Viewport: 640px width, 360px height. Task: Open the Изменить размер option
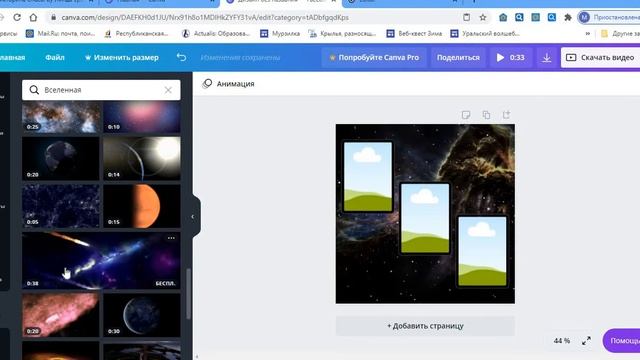point(122,58)
